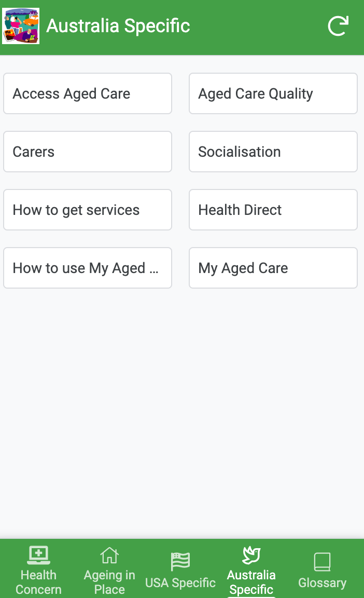Open the Socialisation topic
This screenshot has width=364, height=598.
[x=273, y=152]
